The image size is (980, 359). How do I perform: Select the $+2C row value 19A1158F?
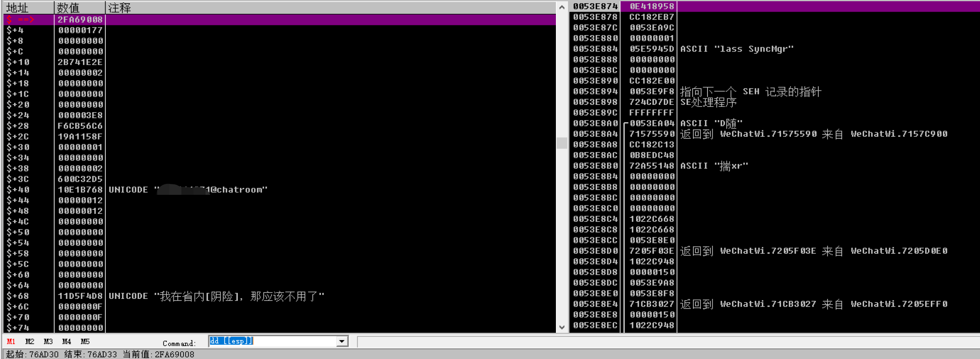(x=80, y=136)
